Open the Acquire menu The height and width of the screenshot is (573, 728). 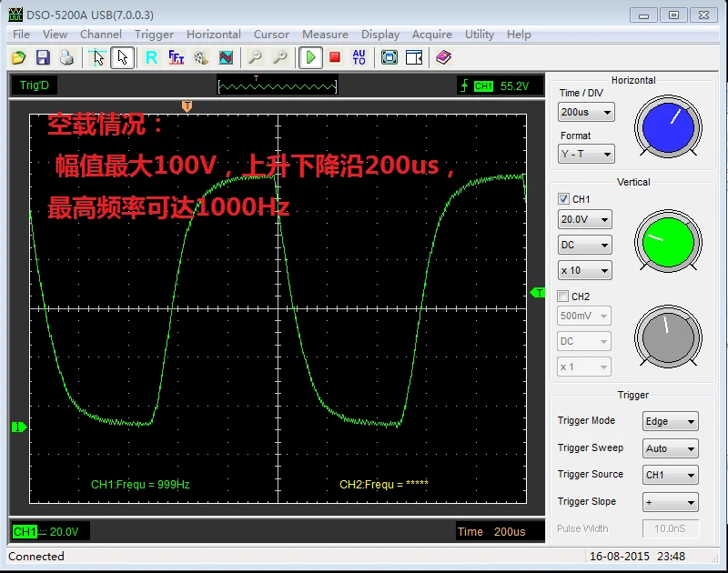[x=432, y=35]
